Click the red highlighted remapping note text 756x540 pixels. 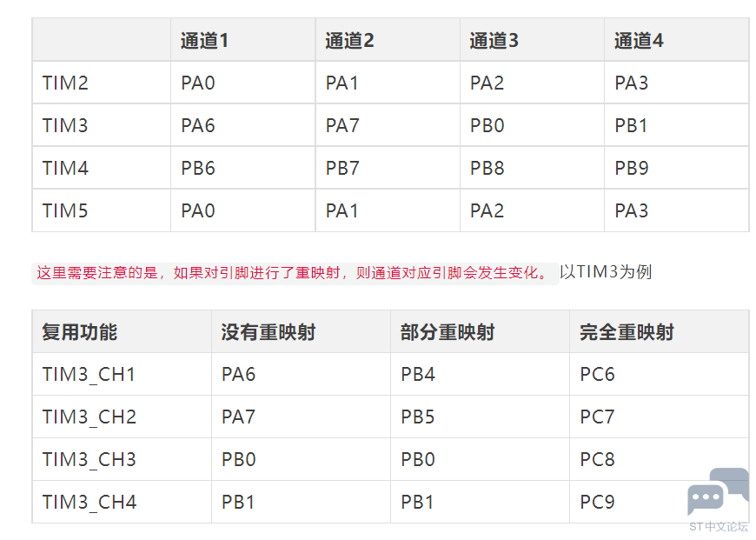[x=293, y=273]
